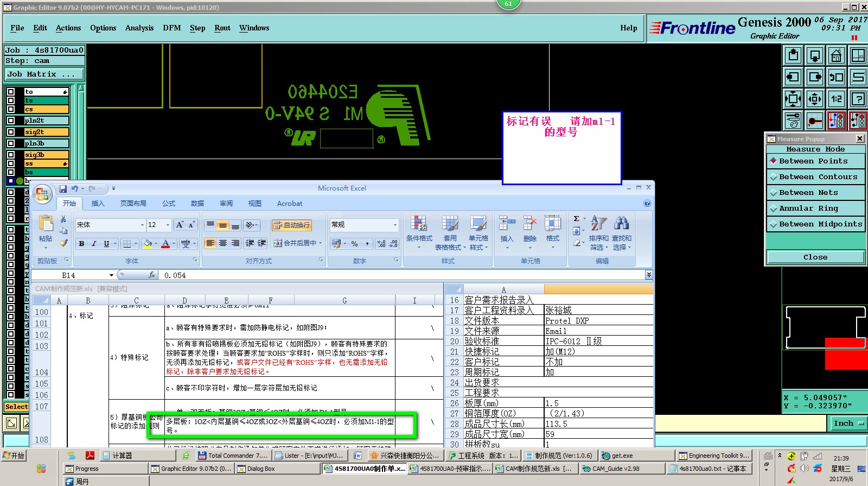Click Close in the Measure Popup
Screen dimensions: 868x486
point(815,257)
